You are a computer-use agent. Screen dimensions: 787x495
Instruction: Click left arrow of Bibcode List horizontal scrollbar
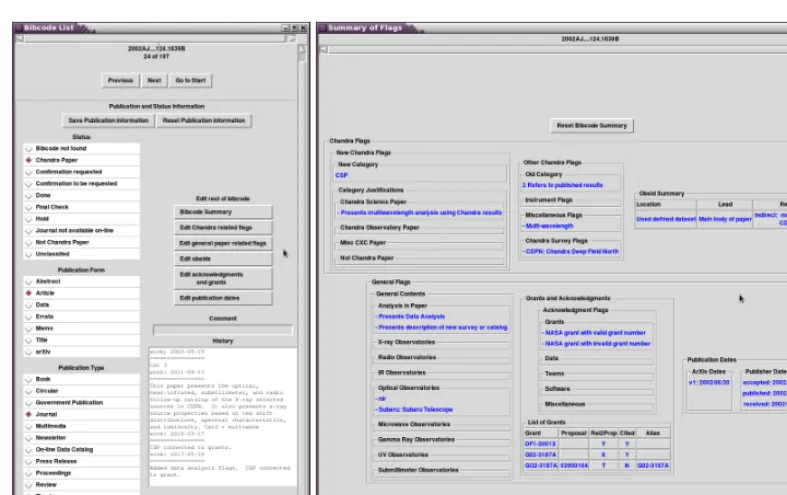tap(20, 39)
